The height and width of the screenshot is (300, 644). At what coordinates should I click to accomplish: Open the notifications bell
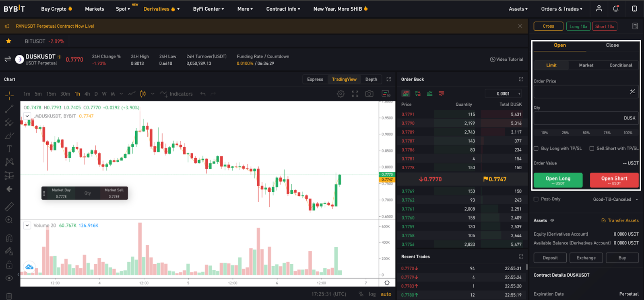pyautogui.click(x=616, y=8)
